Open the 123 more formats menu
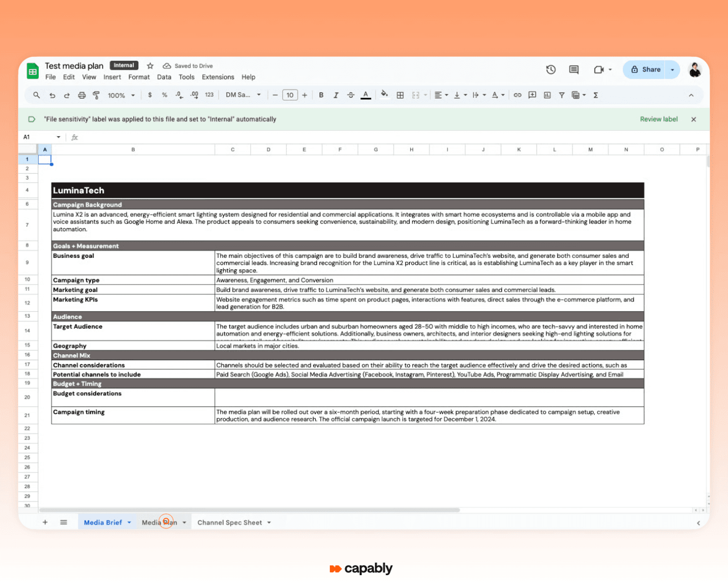This screenshot has width=728, height=586. (209, 95)
